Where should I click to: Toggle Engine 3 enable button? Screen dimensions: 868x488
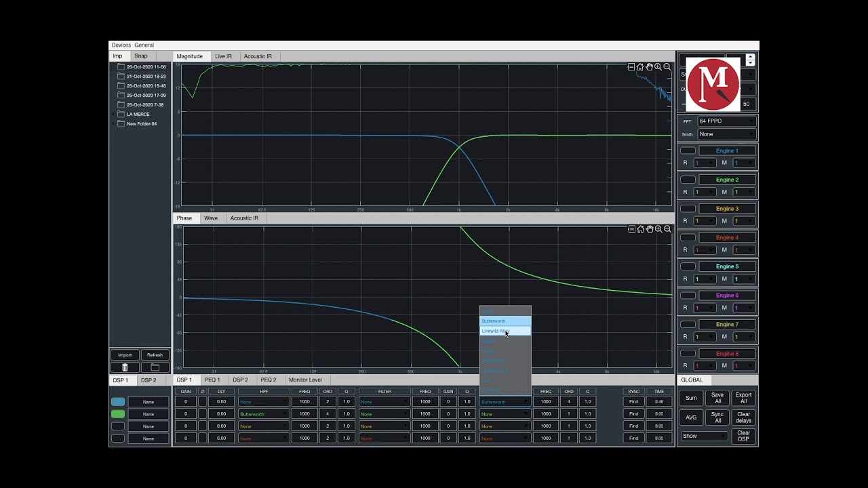tap(688, 209)
